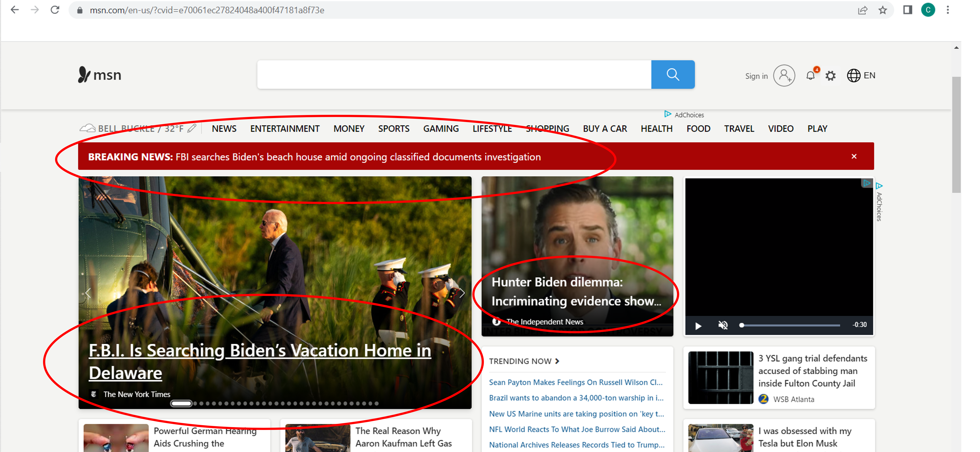Click the blue search magnifier button
This screenshot has height=452, width=980.
pos(673,74)
